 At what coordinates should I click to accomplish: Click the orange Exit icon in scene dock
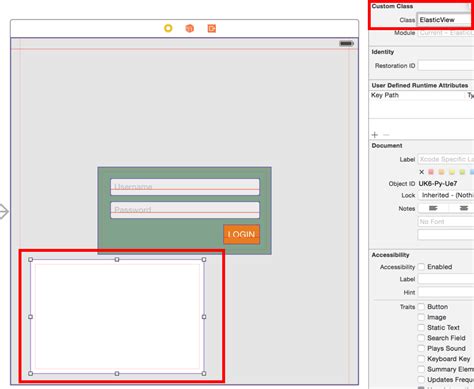point(212,28)
